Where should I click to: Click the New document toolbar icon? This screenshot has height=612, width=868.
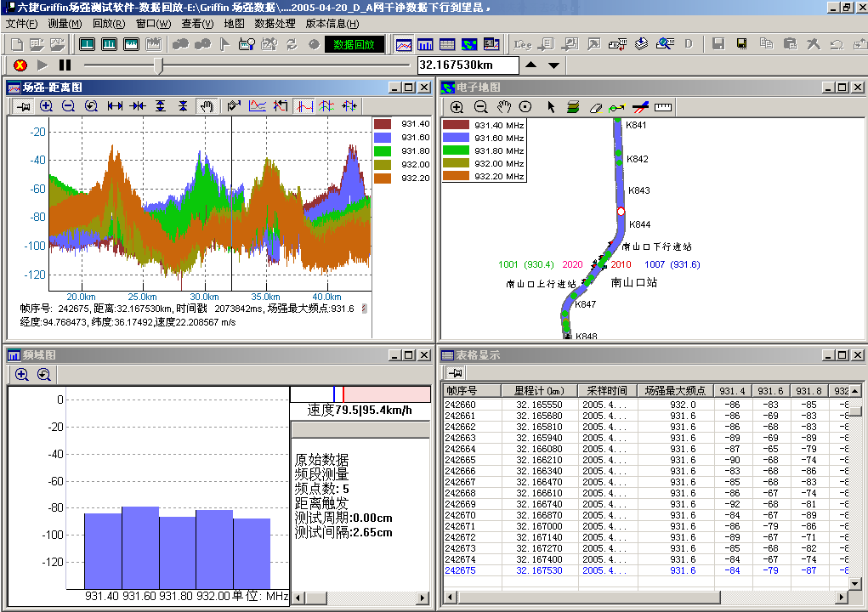(17, 44)
